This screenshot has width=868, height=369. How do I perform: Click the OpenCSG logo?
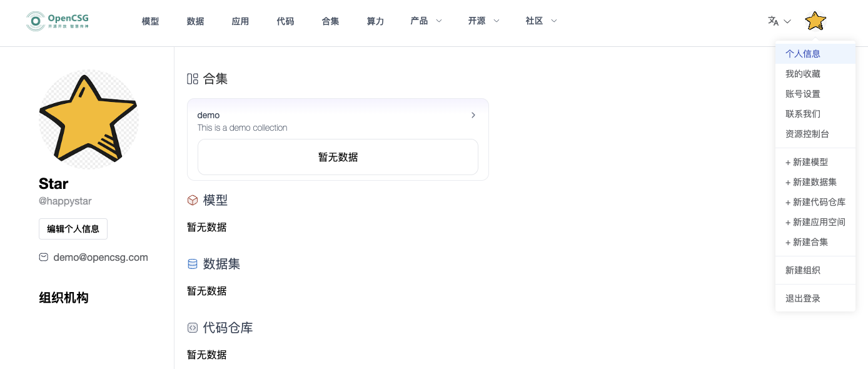pos(58,21)
